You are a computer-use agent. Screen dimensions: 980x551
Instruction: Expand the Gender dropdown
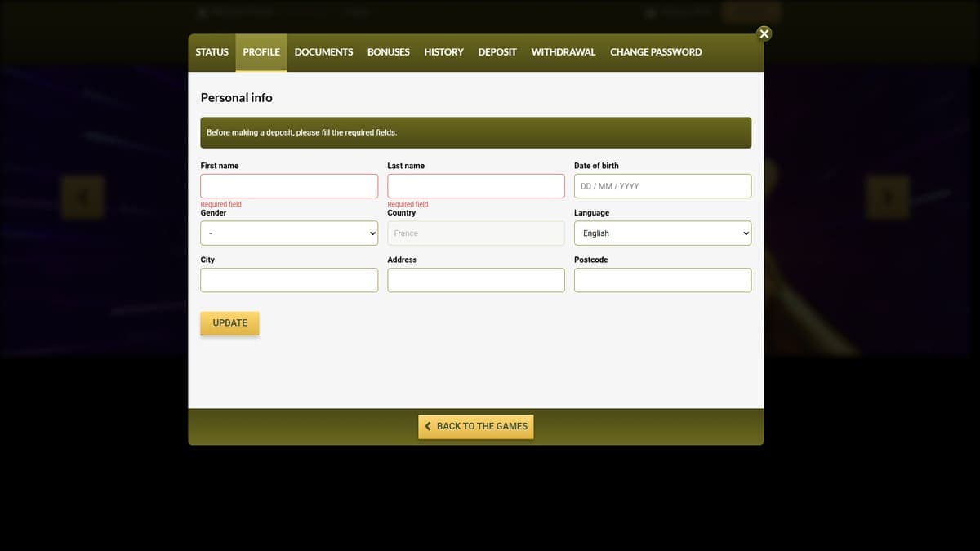point(289,233)
